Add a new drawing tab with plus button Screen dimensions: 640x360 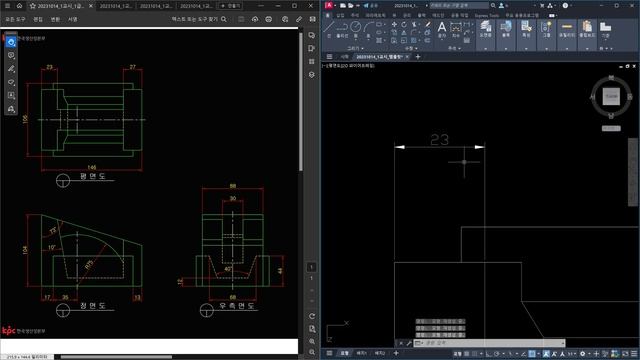pos(418,57)
